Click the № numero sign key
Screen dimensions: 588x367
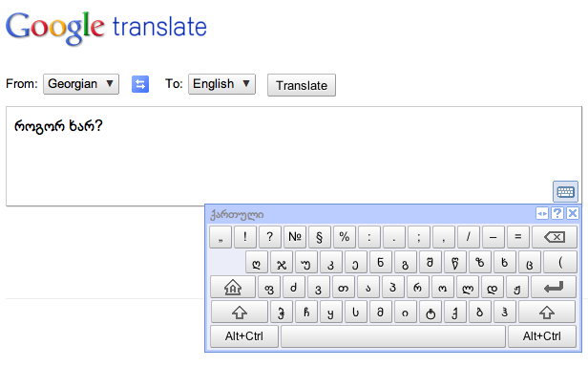pyautogui.click(x=295, y=237)
